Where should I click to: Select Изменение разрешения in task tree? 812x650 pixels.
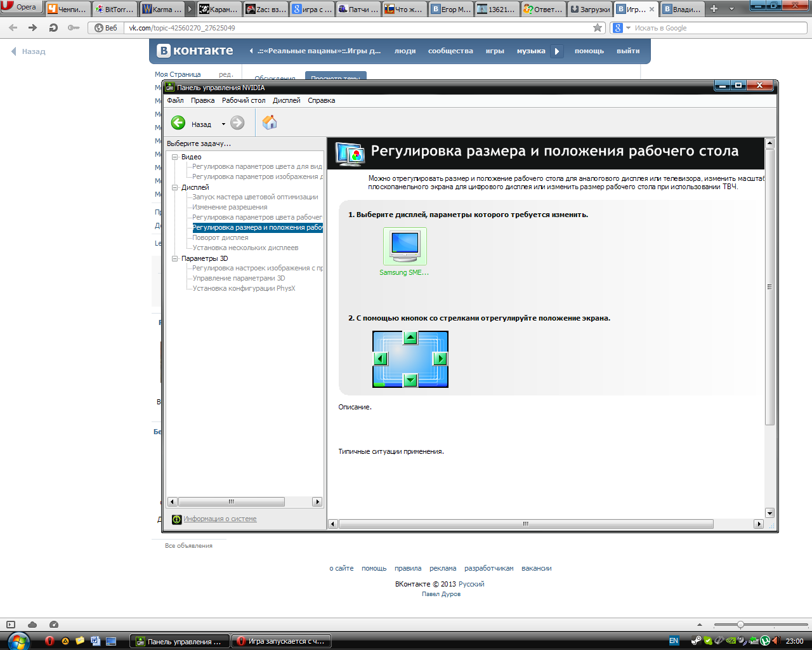(x=230, y=207)
